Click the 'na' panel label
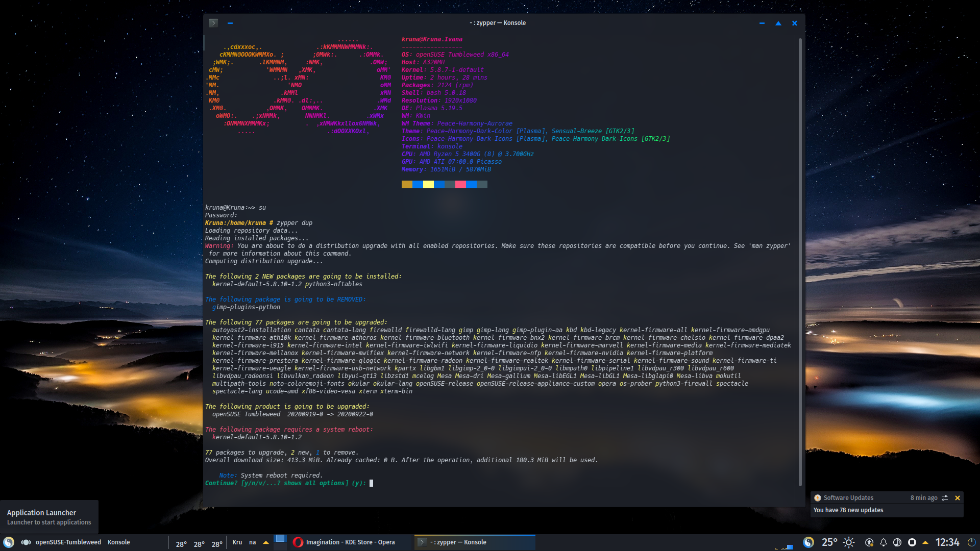 pyautogui.click(x=253, y=542)
